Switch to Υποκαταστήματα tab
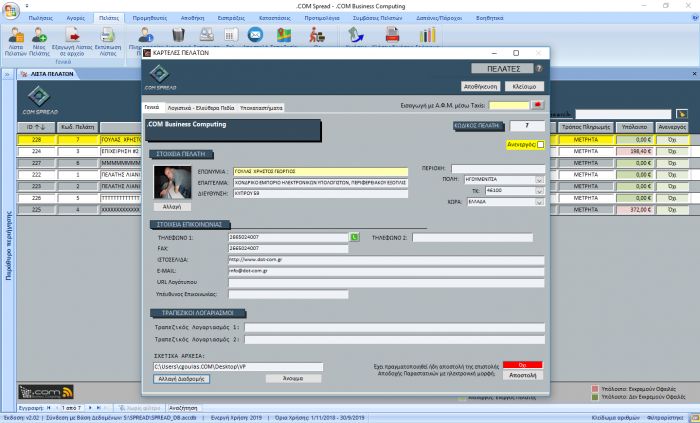Viewport: 700px width, 423px height. (x=261, y=108)
